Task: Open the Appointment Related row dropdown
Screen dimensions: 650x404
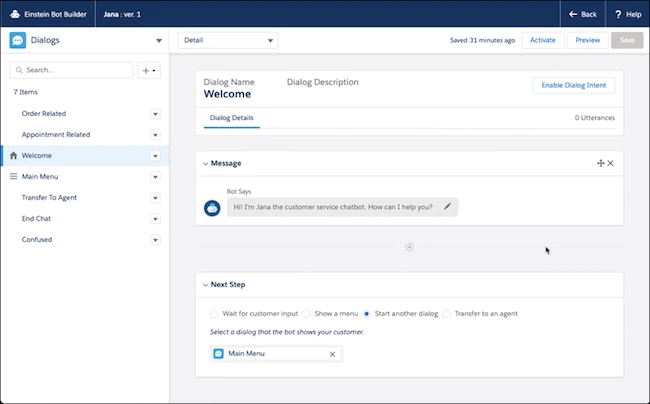Action: pyautogui.click(x=155, y=135)
